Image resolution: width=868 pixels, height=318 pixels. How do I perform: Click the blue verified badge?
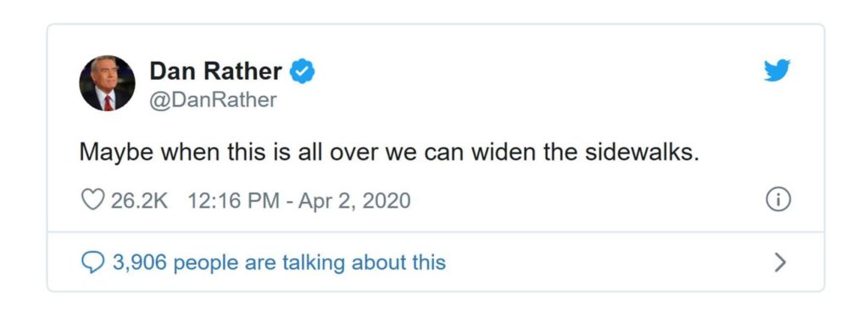pyautogui.click(x=303, y=71)
